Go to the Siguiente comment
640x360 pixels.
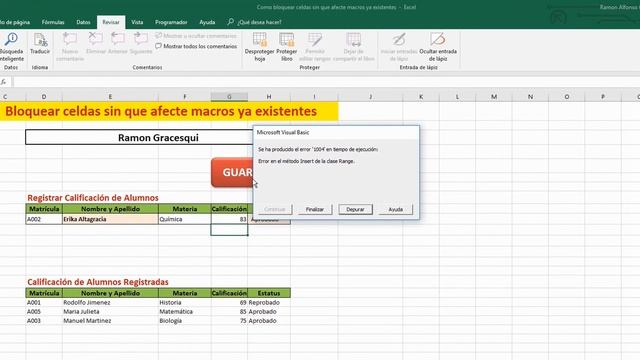pyautogui.click(x=141, y=44)
